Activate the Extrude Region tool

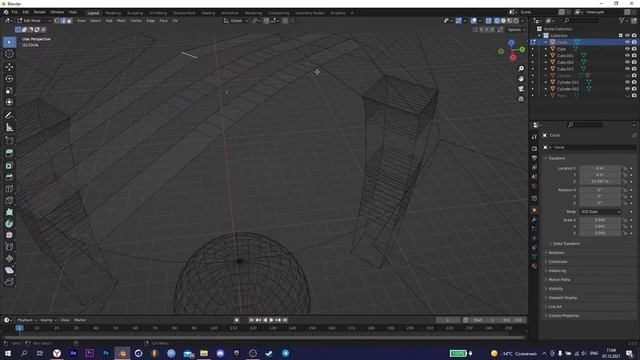pos(9,153)
